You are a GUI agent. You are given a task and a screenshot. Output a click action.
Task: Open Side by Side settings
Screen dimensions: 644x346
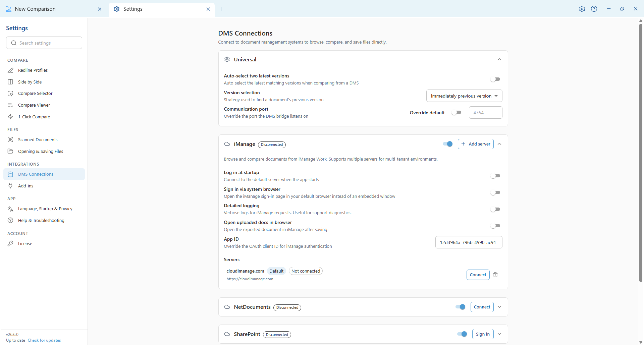44,82
